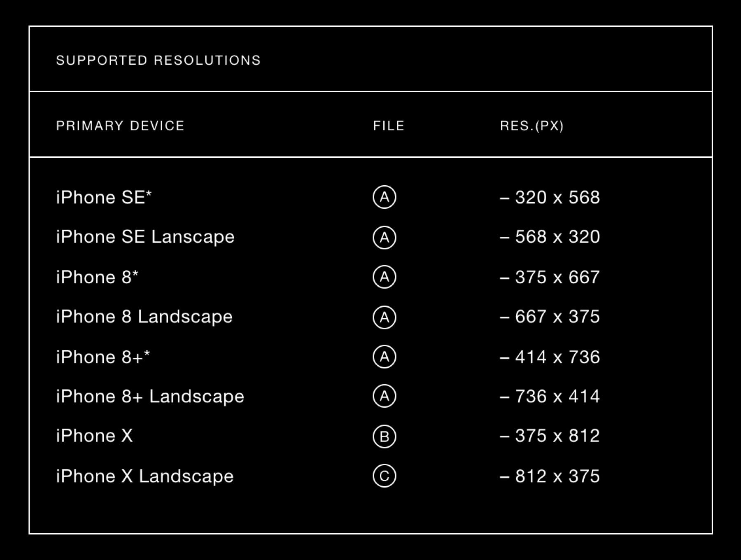Click the RES.(PX) column header
Image resolution: width=741 pixels, height=560 pixels.
(531, 126)
